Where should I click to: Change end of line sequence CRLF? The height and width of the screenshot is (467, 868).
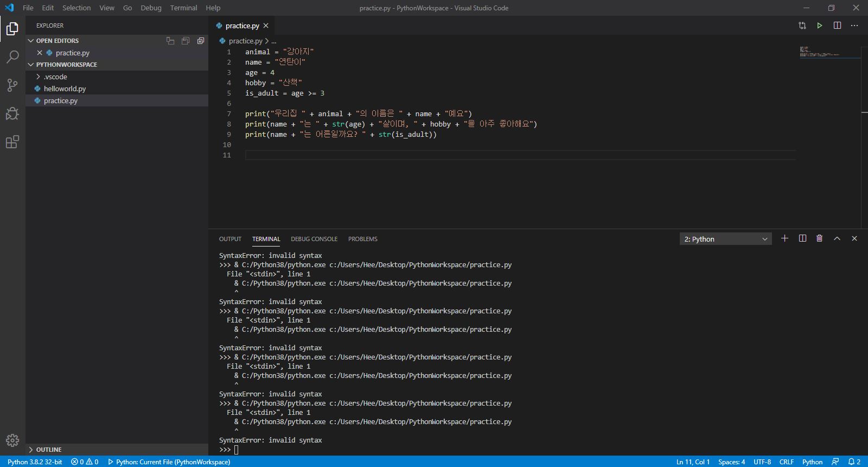click(x=787, y=462)
